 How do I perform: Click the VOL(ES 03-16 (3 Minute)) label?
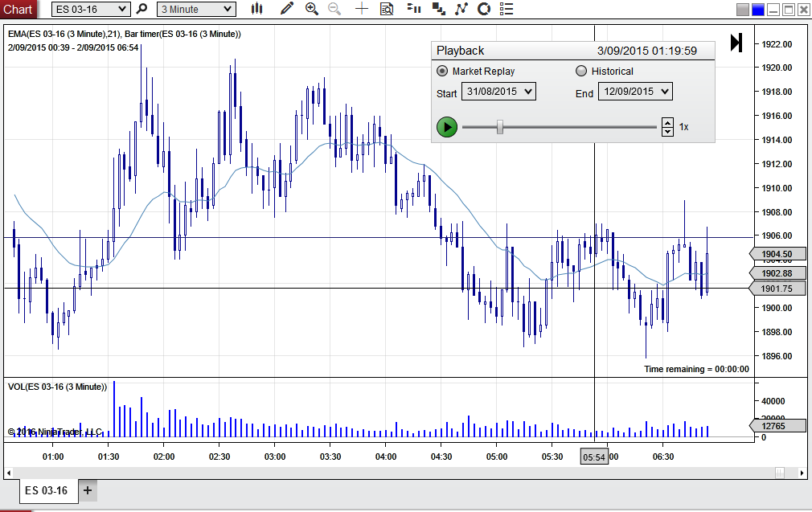coord(57,387)
